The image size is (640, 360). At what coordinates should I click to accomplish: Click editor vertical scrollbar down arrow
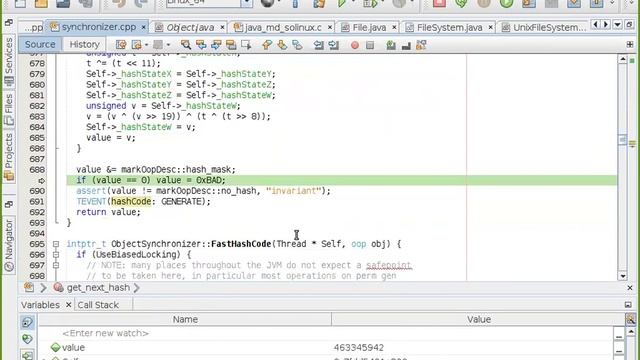622,276
